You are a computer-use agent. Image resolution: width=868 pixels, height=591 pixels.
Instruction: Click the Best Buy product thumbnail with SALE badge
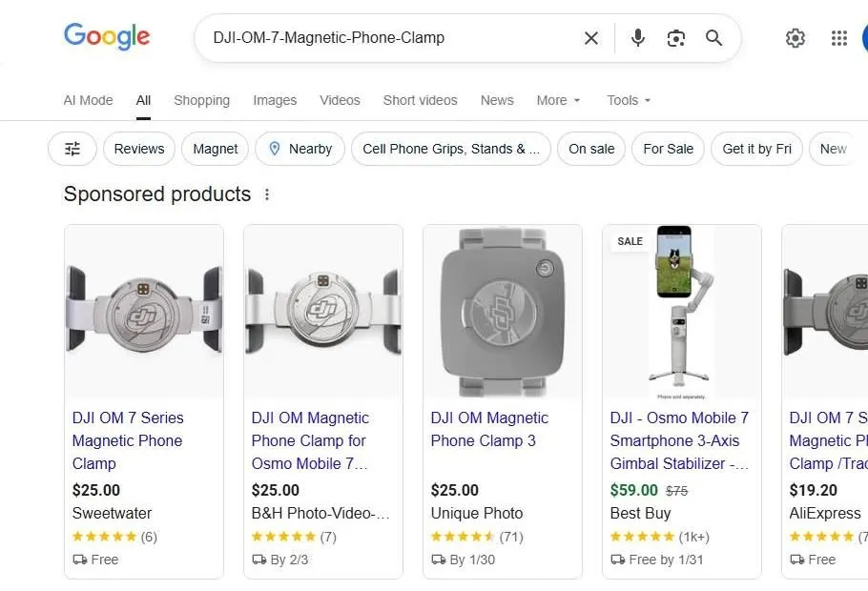click(x=680, y=310)
